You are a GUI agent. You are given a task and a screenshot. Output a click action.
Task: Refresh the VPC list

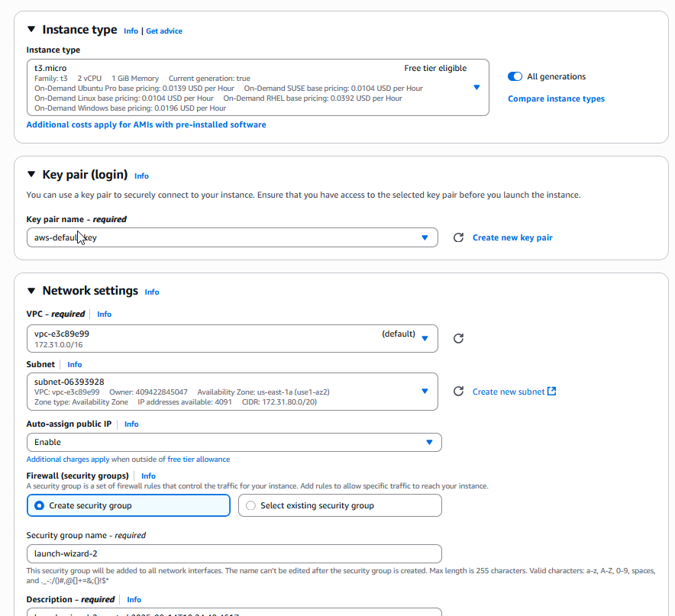click(x=458, y=338)
